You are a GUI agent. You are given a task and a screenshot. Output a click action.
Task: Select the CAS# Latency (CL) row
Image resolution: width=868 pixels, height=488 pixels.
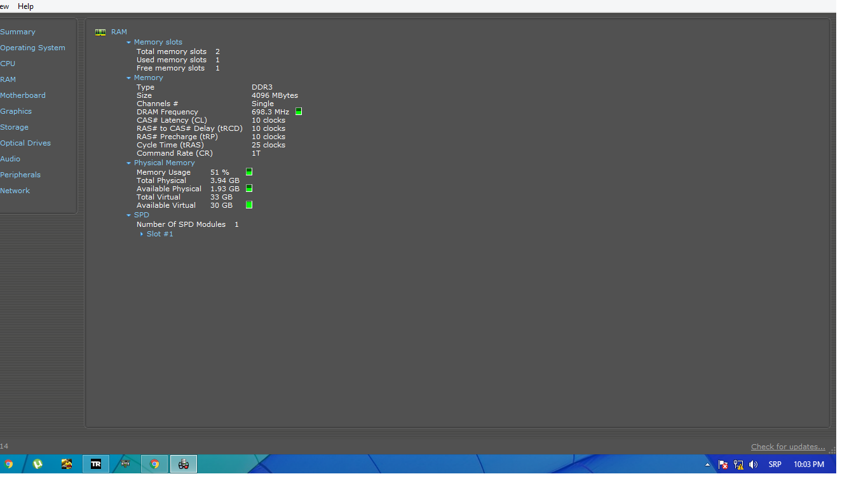[211, 120]
